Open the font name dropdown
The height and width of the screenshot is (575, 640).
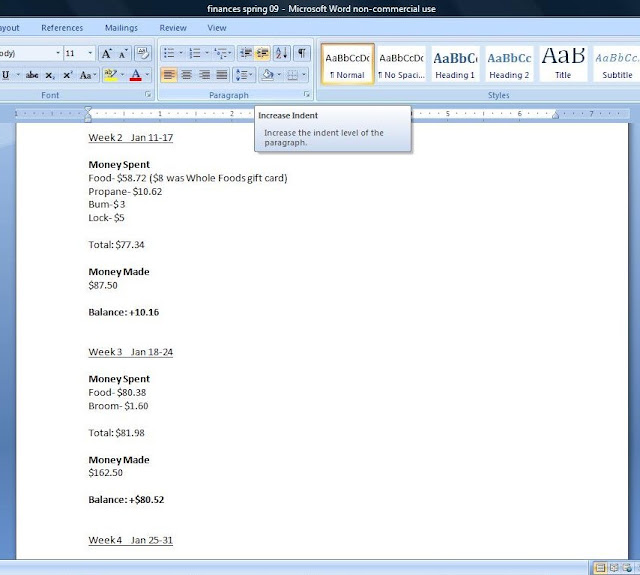coord(58,53)
